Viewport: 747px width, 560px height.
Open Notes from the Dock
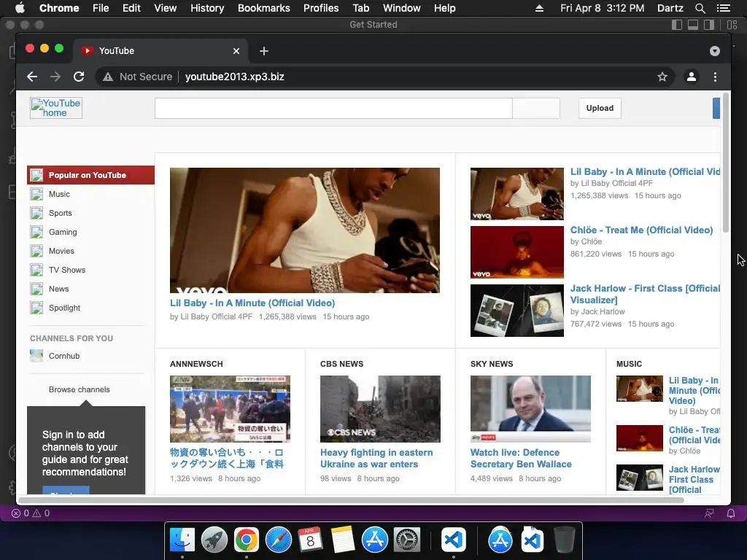coord(343,540)
